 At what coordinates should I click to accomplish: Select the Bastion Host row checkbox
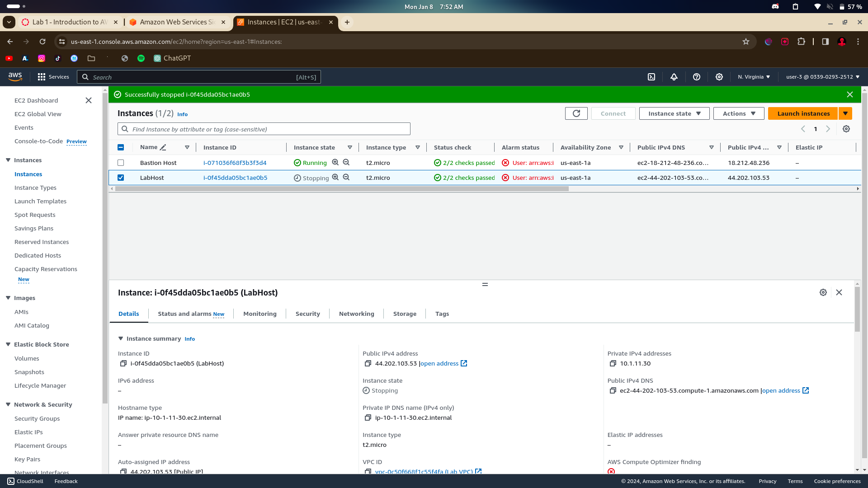121,163
